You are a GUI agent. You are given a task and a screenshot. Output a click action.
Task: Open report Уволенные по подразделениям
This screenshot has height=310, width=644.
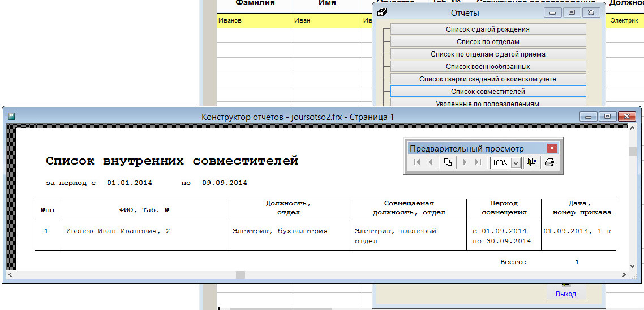click(487, 102)
